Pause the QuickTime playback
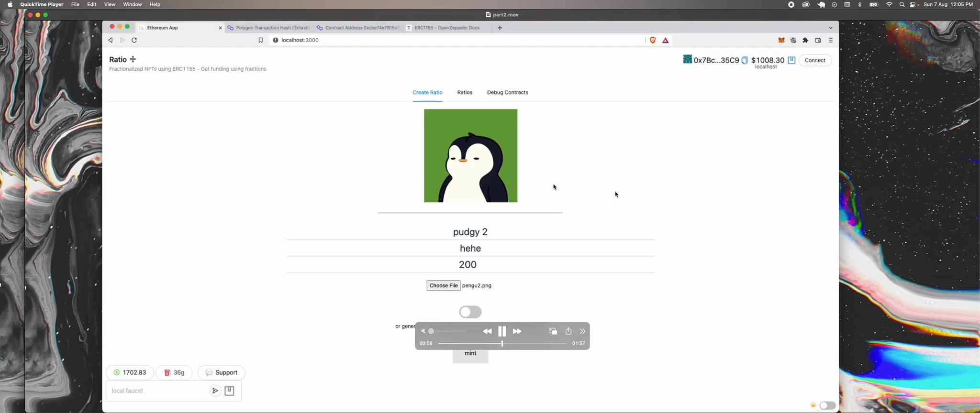 (502, 331)
